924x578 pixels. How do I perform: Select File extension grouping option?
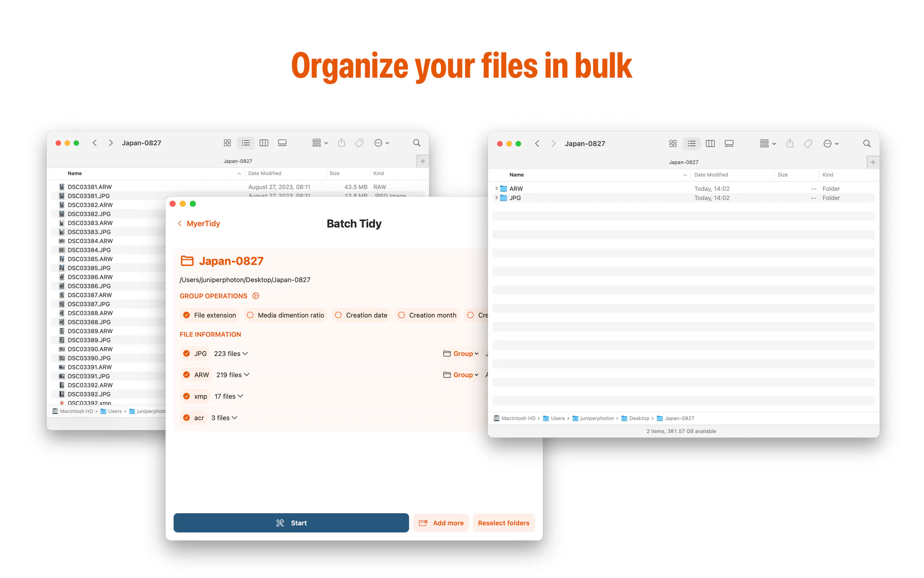click(210, 315)
